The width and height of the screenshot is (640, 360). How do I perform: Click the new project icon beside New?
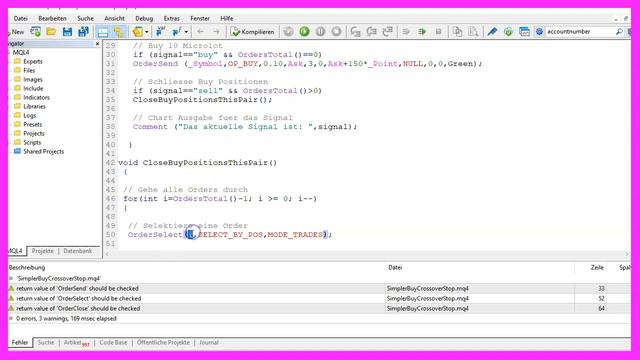coord(36,31)
